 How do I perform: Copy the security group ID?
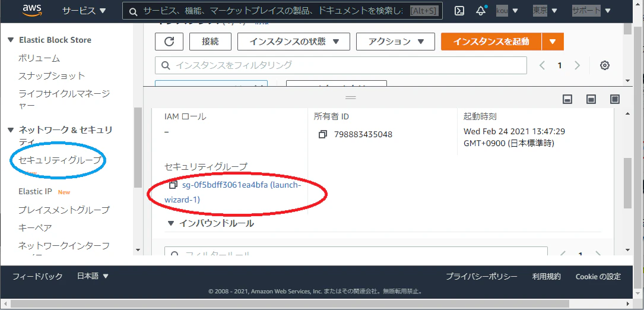173,185
